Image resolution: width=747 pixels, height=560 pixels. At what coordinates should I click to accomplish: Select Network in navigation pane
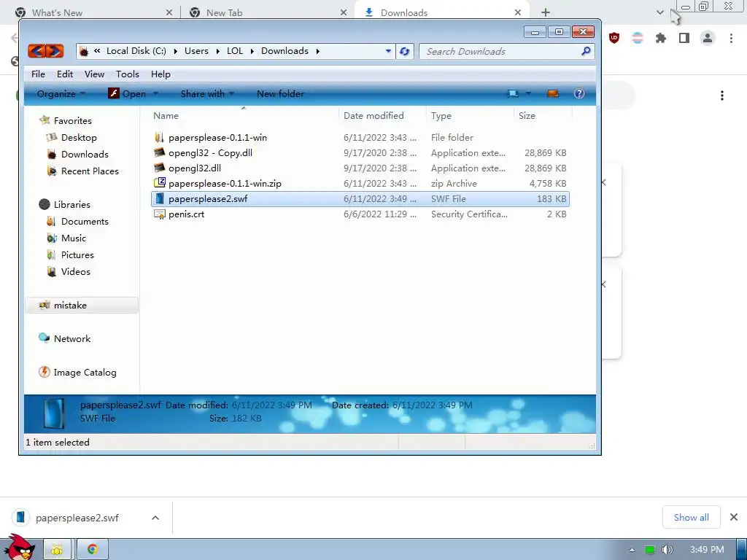pos(72,338)
